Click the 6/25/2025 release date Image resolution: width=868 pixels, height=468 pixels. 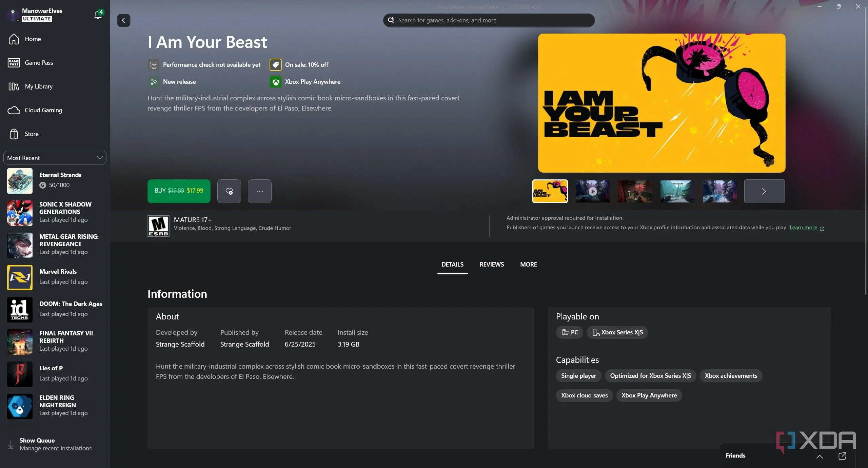tap(300, 344)
